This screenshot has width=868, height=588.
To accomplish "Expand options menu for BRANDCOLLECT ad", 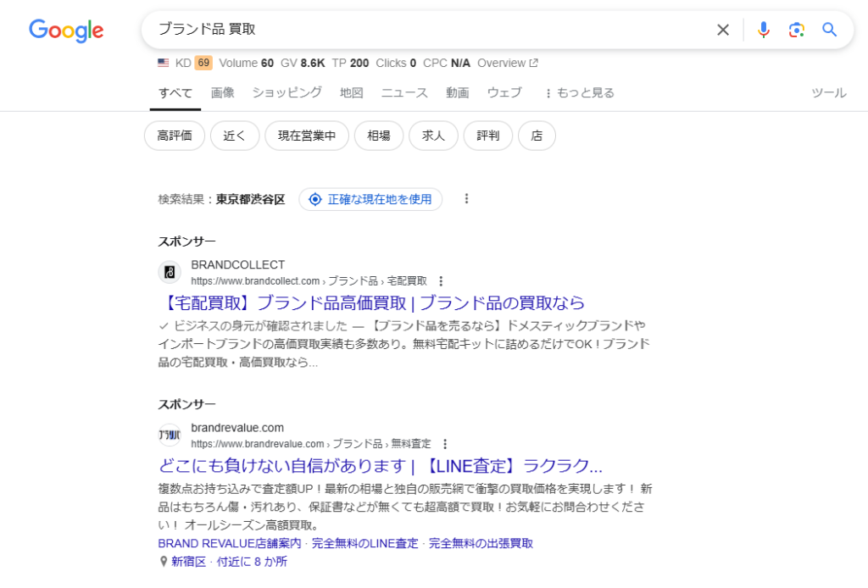I will pyautogui.click(x=441, y=281).
